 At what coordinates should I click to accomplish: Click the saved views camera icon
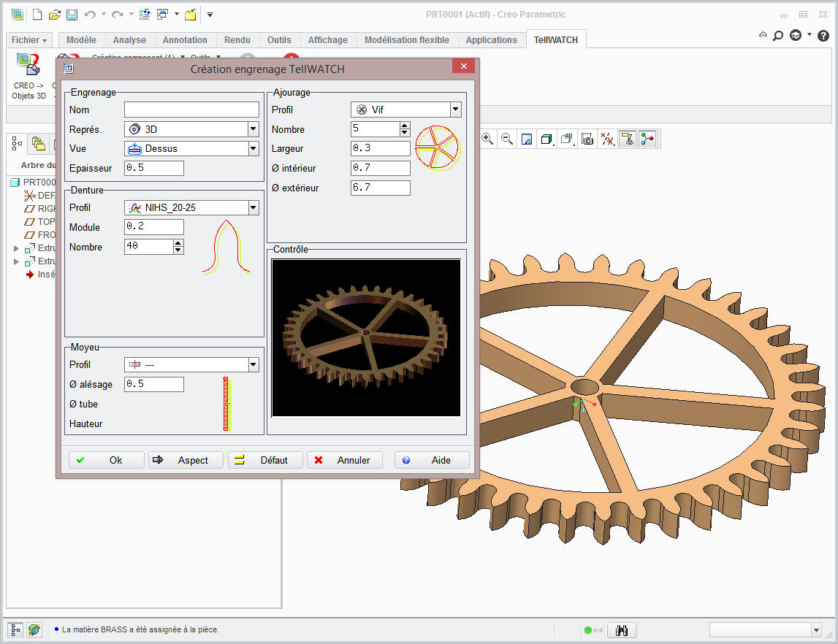click(587, 139)
